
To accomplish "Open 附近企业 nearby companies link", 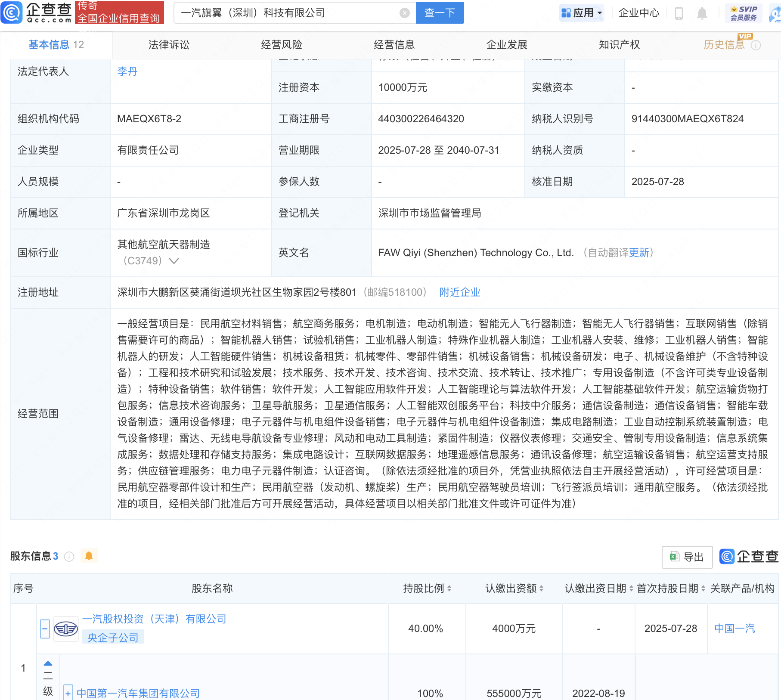I will coord(460,292).
